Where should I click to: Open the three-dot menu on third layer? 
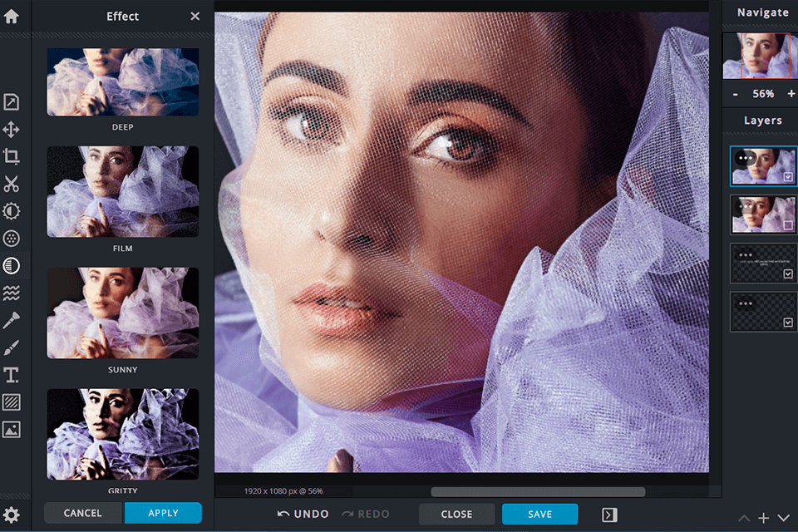pyautogui.click(x=746, y=254)
